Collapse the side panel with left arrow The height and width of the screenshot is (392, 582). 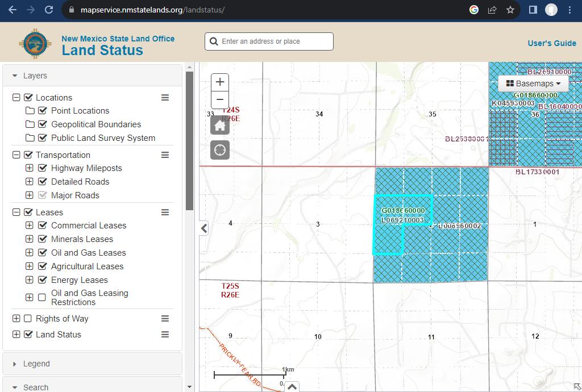coord(204,228)
